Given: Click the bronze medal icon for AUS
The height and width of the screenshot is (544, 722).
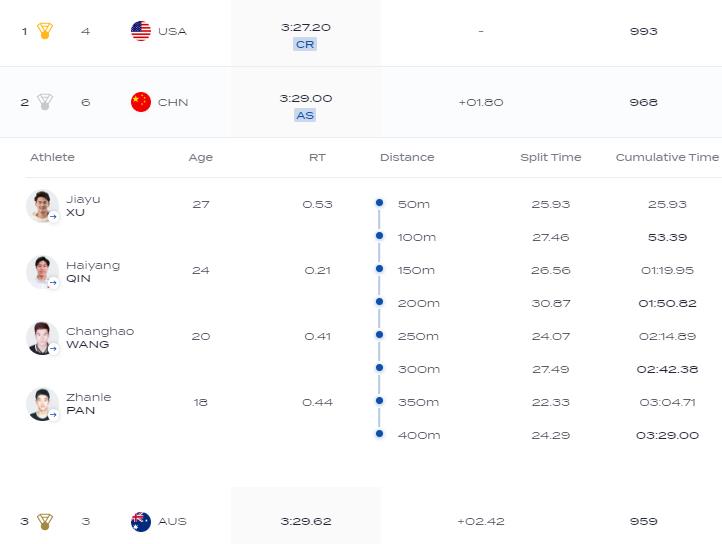Looking at the screenshot, I should (45, 521).
